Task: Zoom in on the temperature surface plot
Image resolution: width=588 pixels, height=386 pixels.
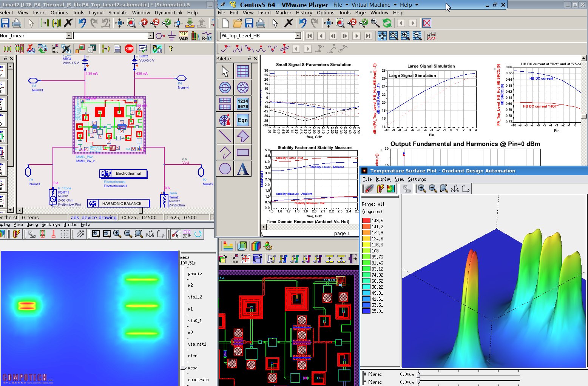Action: (x=422, y=189)
